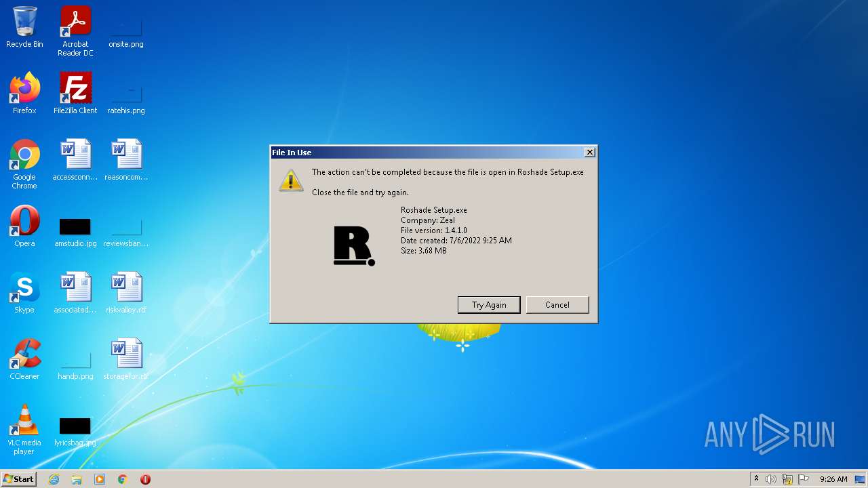Open Windows Explorer folder in taskbar
Image resolution: width=868 pixels, height=488 pixels.
[77, 479]
